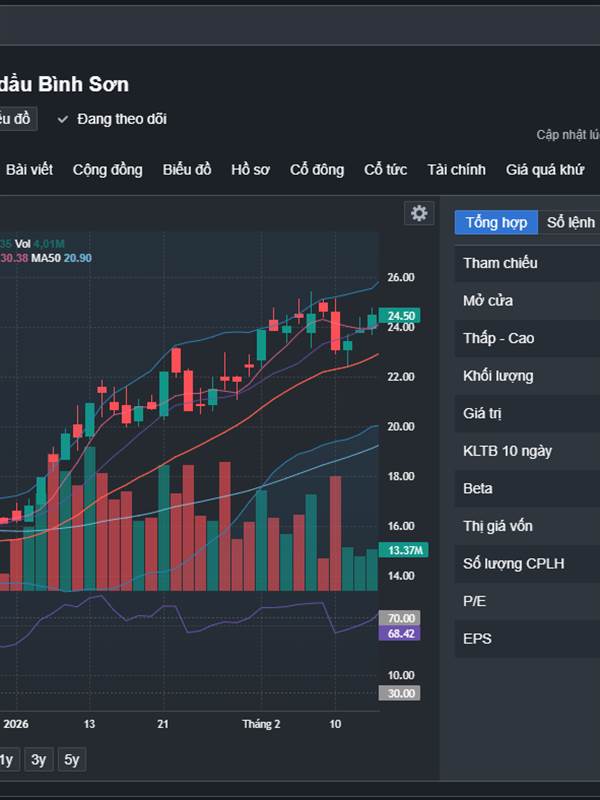Select the Tổng hợp panel tab
This screenshot has height=800, width=600.
coord(496,222)
